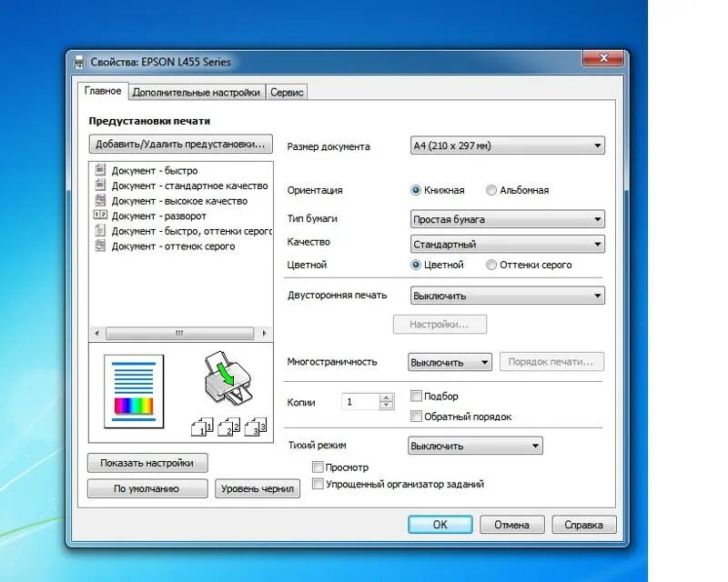Open the Качество dropdown
This screenshot has height=582, width=728.
coord(508,244)
